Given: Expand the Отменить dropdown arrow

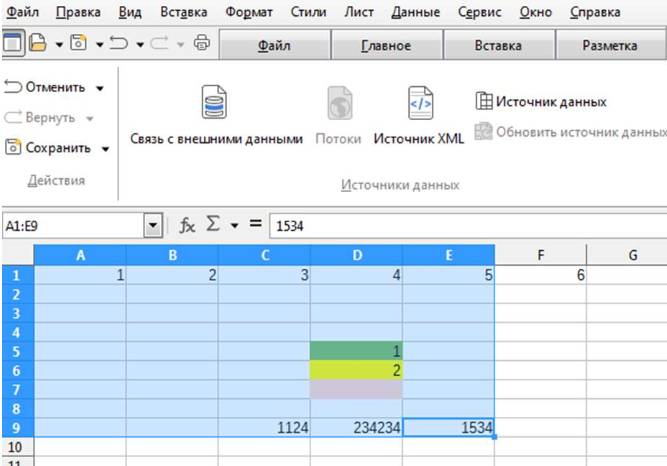Looking at the screenshot, I should 100,89.
